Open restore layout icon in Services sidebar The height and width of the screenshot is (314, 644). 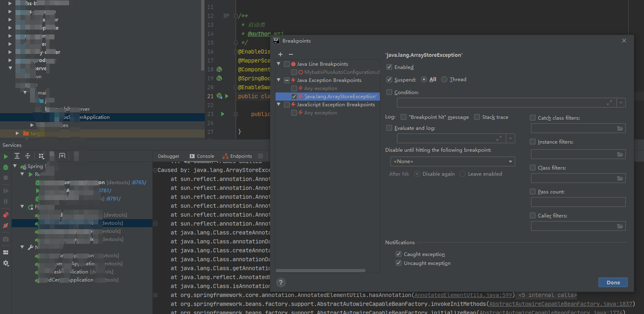point(6,252)
